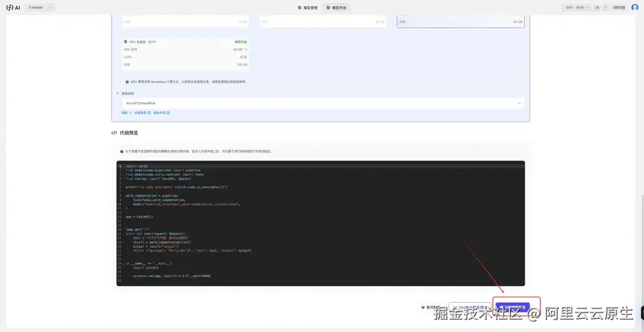Click the 库存充足 stock status label
Image resolution: width=644 pixels, height=332 pixels.
point(241,42)
